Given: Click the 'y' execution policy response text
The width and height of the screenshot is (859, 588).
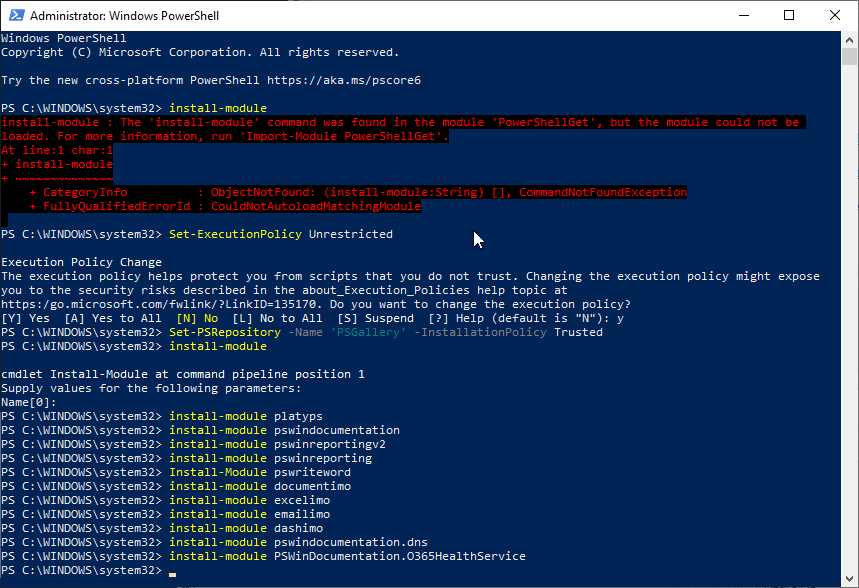Looking at the screenshot, I should [618, 317].
